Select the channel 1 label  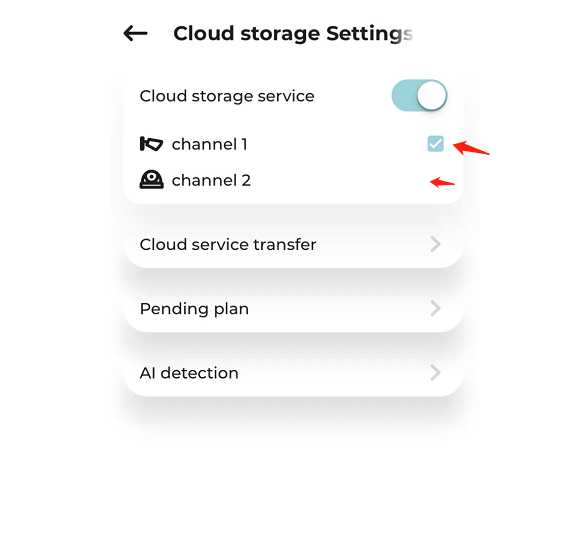click(x=209, y=144)
